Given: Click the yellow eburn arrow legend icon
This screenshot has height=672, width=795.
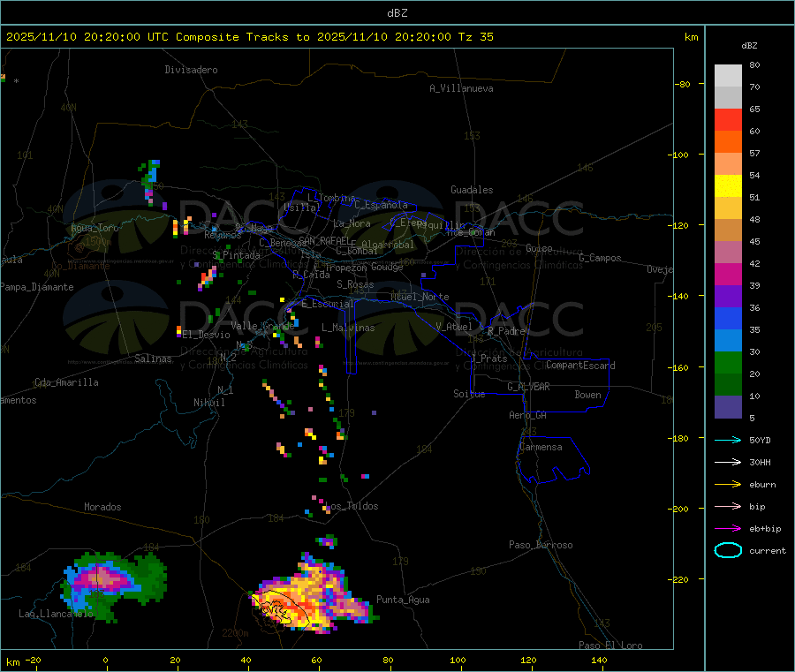Looking at the screenshot, I should click(x=728, y=485).
